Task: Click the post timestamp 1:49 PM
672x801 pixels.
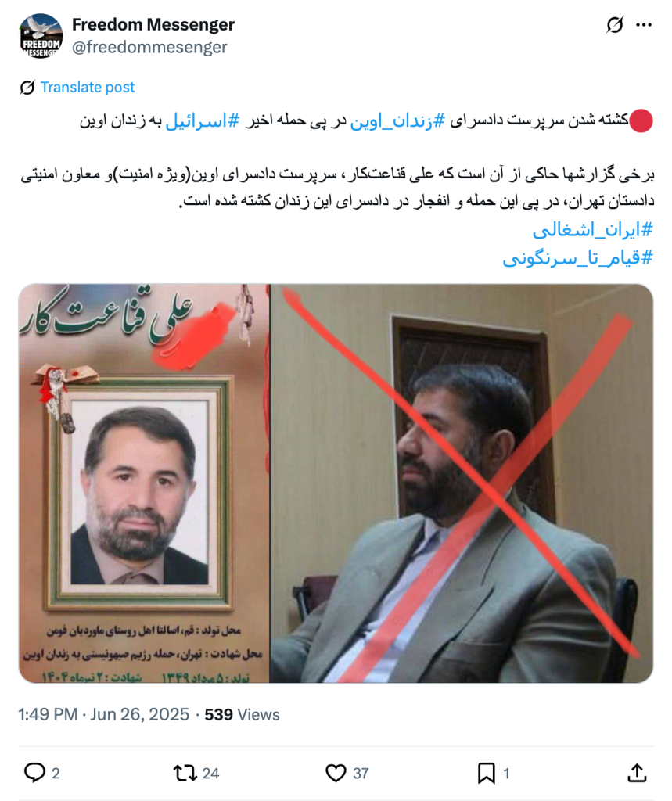Action: click(x=48, y=714)
